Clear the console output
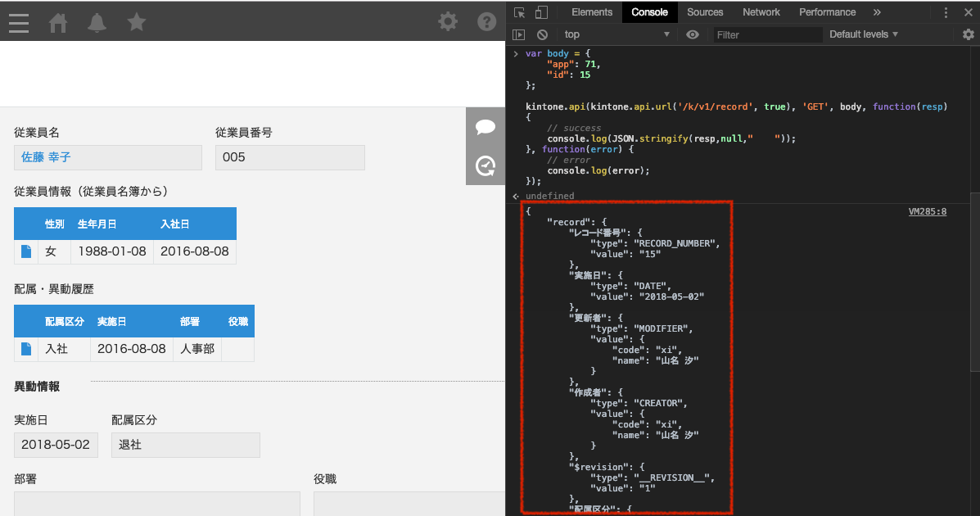Image resolution: width=980 pixels, height=516 pixels. tap(542, 34)
